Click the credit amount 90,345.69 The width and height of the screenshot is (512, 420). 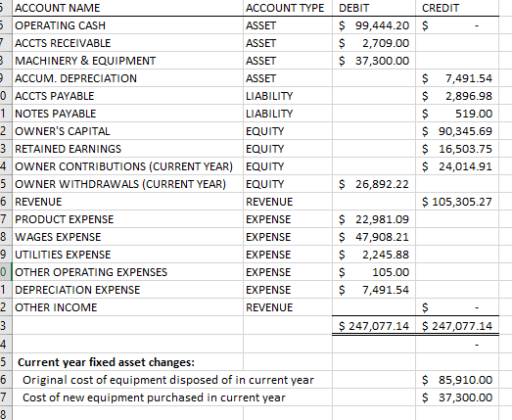[457, 131]
